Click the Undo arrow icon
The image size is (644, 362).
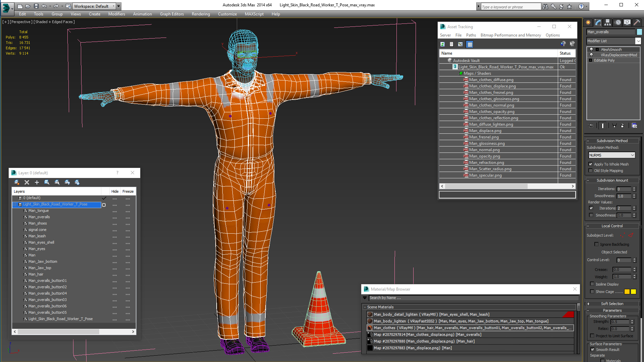click(44, 6)
